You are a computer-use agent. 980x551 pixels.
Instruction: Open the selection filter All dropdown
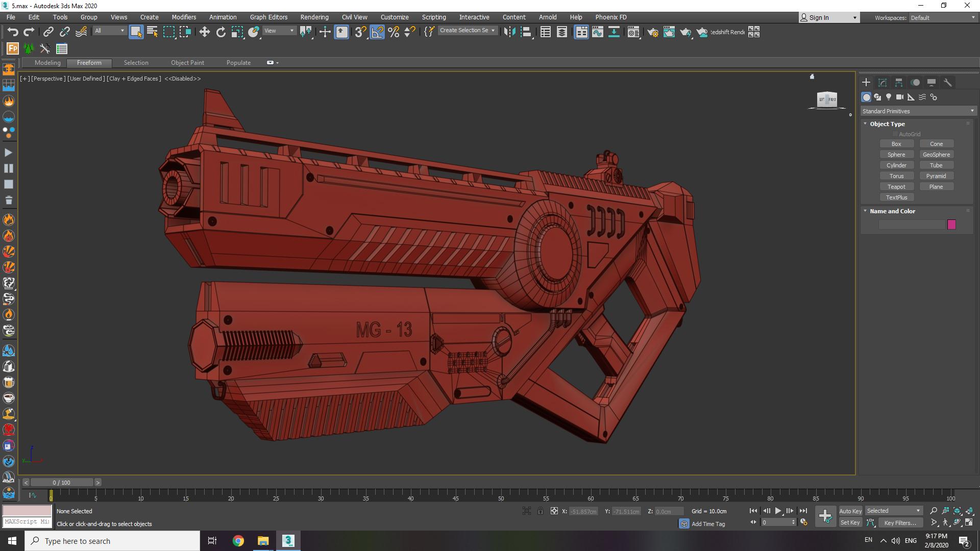(x=109, y=31)
